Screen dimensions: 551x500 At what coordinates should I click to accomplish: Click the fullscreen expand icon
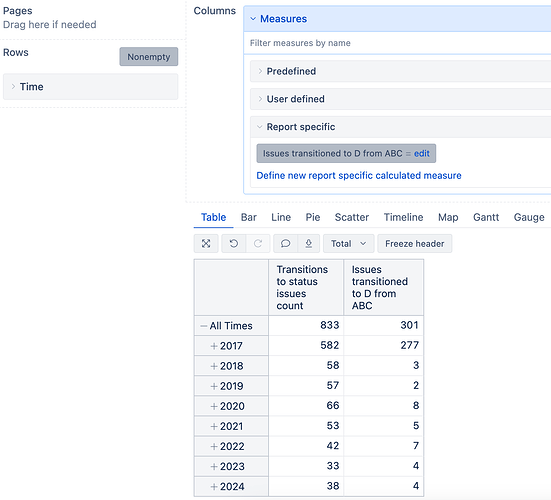tap(206, 243)
